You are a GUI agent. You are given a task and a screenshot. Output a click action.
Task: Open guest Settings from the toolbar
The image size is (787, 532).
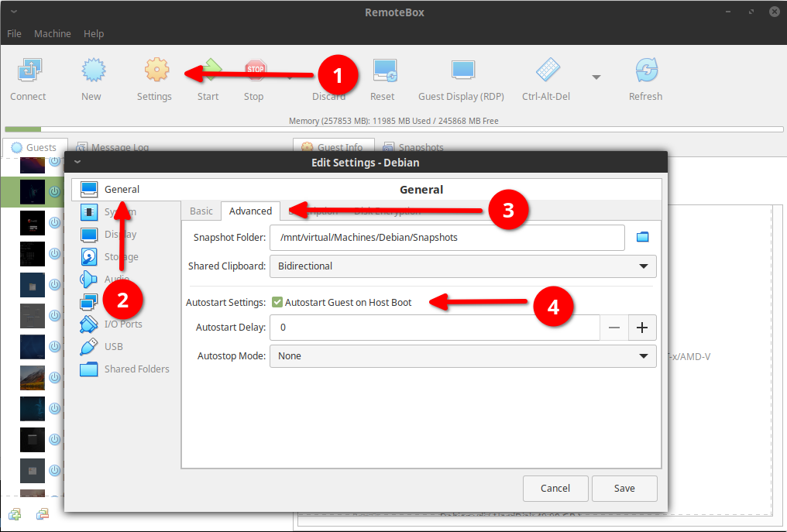point(154,70)
